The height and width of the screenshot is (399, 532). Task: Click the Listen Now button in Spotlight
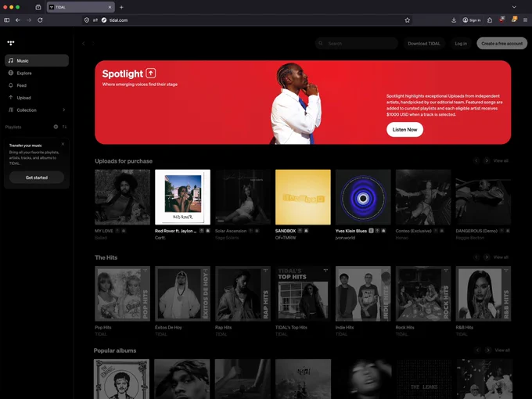click(x=404, y=130)
